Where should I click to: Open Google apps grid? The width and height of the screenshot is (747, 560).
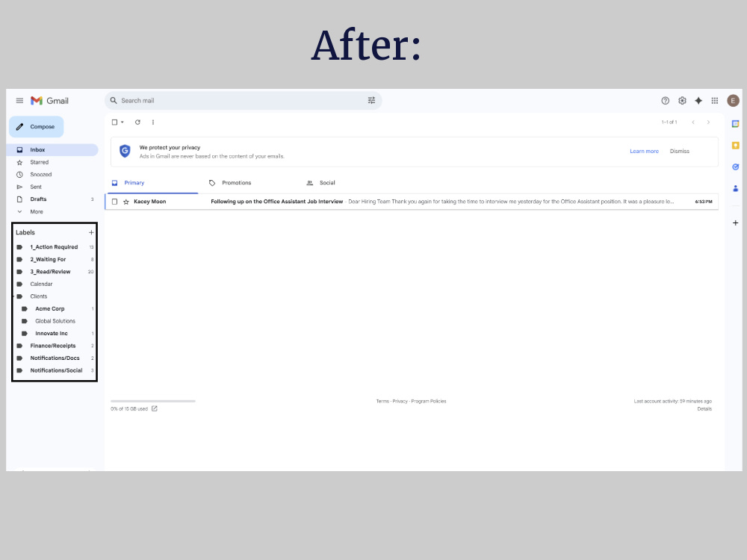tap(715, 101)
